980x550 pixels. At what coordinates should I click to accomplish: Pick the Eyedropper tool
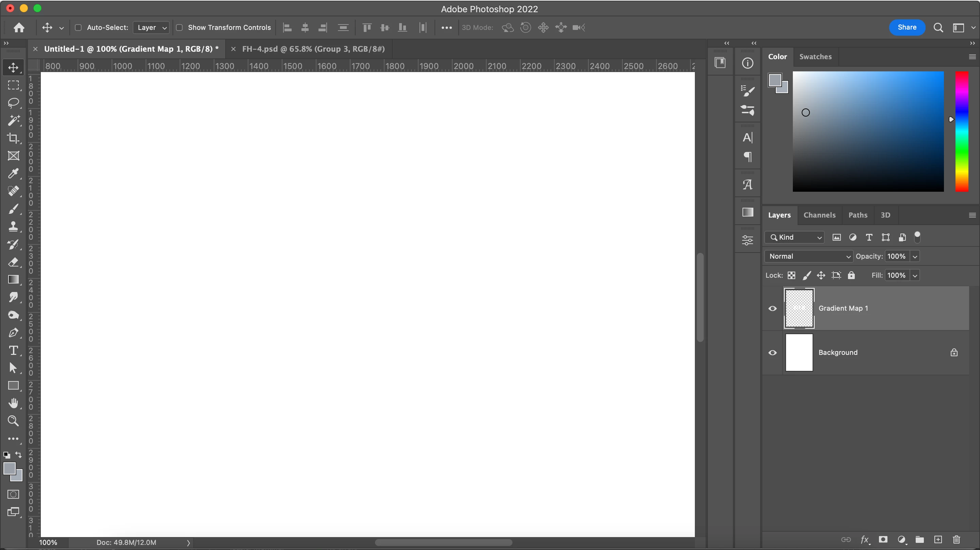point(13,173)
